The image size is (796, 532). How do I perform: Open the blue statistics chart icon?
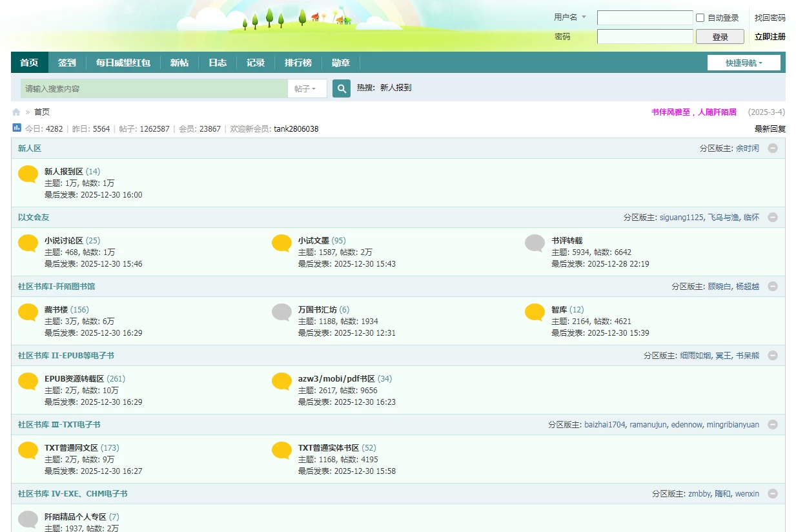[17, 128]
